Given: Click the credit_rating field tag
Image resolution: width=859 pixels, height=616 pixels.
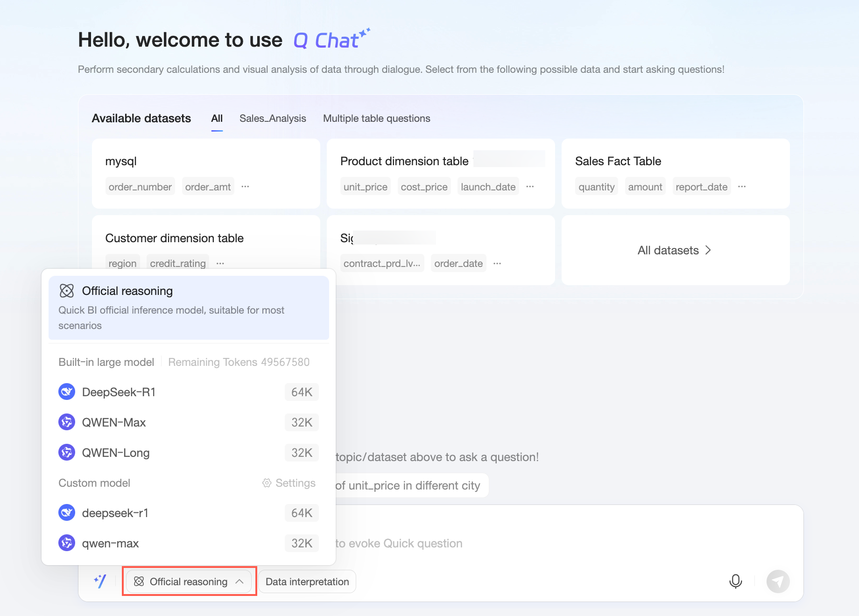Looking at the screenshot, I should pos(178,263).
